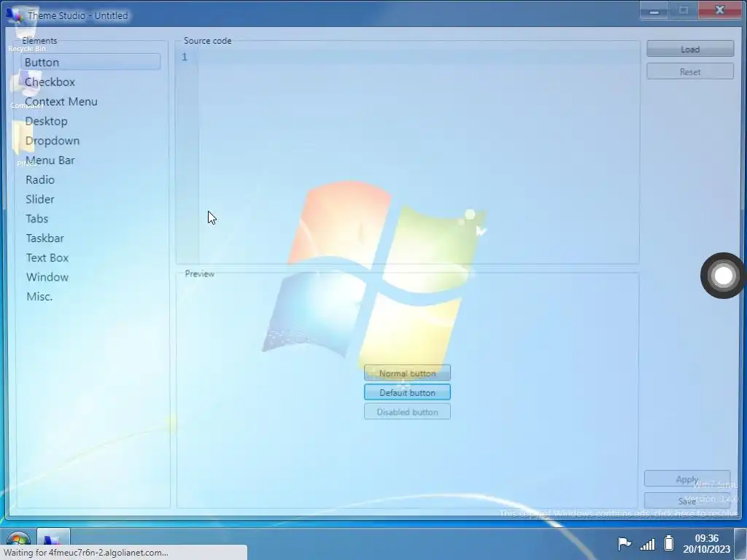Choose the Slider element
Image resolution: width=747 pixels, height=560 pixels.
[x=40, y=199]
